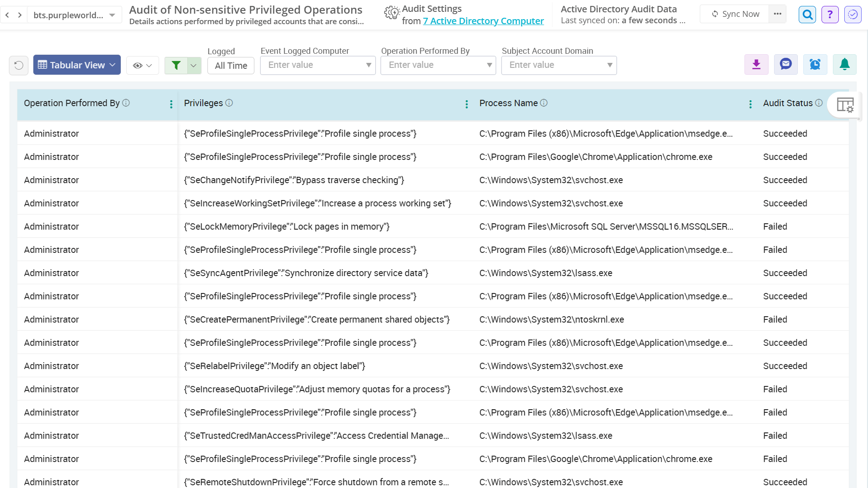Viewport: 868px width, 488px height.
Task: Open the help question mark icon
Action: tap(830, 15)
